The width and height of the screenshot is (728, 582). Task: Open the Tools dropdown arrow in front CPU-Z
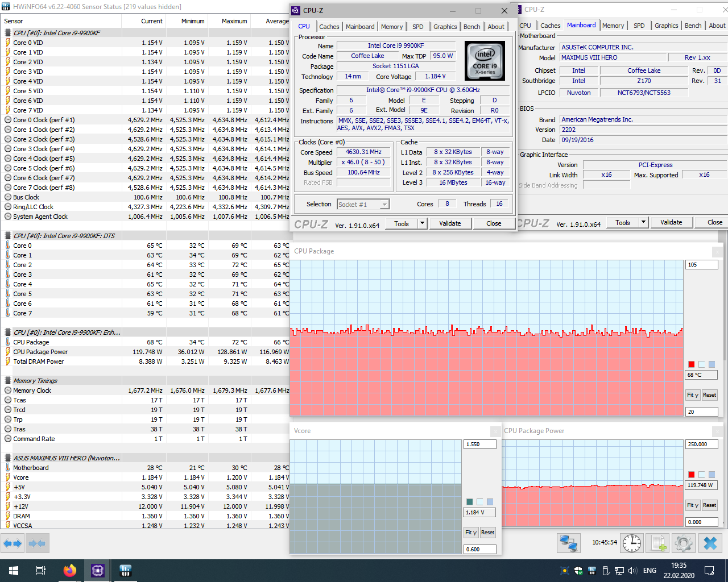[x=423, y=223]
